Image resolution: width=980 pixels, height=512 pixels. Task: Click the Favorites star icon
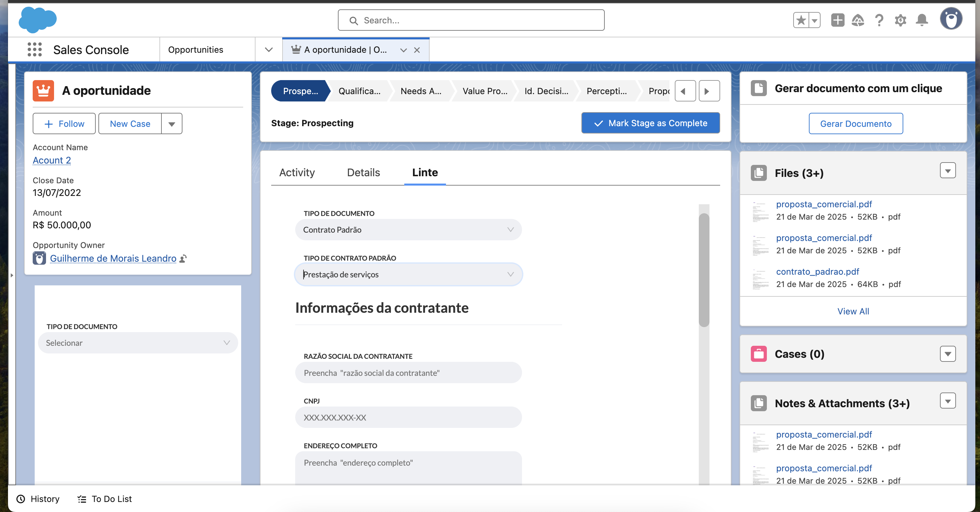click(x=801, y=20)
